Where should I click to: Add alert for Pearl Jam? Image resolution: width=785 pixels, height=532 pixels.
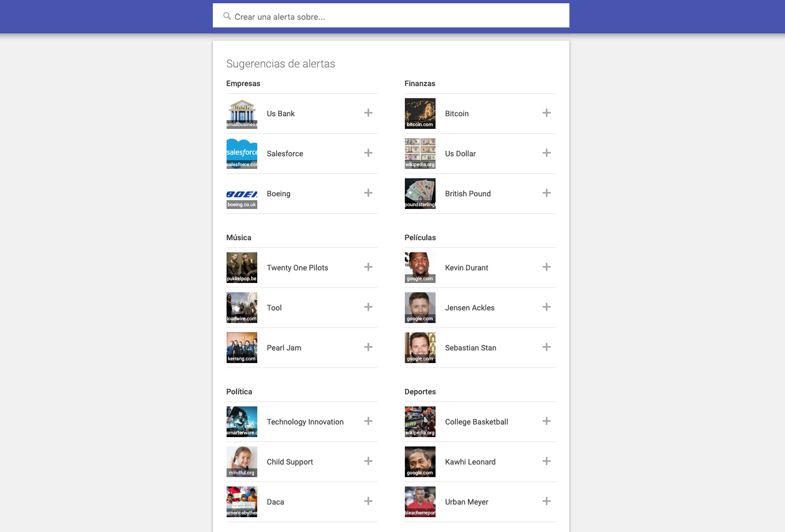click(368, 347)
